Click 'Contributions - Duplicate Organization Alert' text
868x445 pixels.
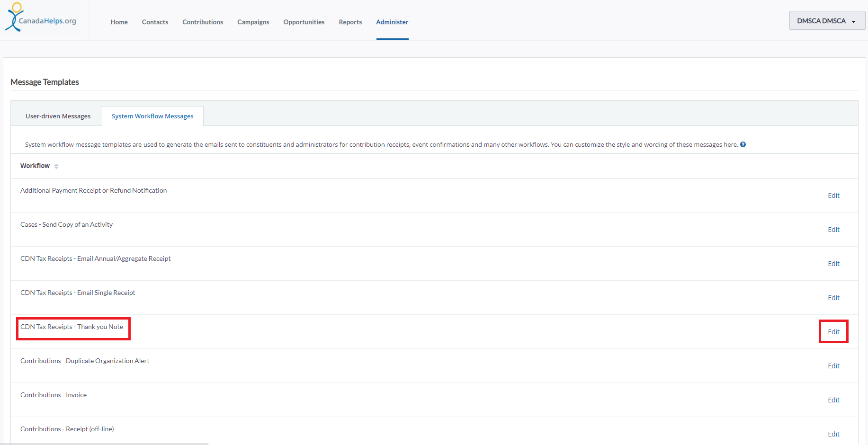pos(85,361)
